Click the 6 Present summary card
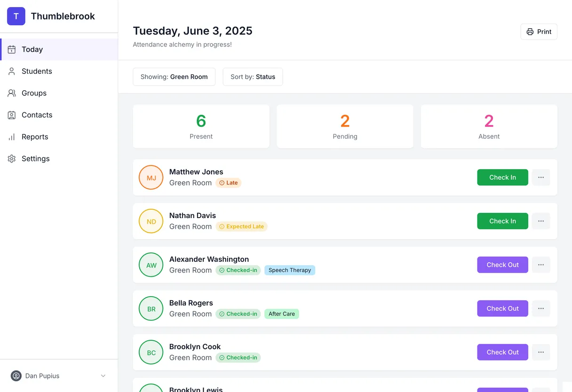The image size is (572, 392). 201,126
